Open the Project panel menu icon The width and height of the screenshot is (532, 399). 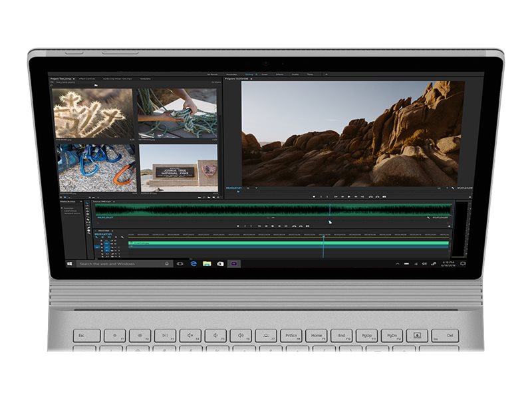point(74,78)
